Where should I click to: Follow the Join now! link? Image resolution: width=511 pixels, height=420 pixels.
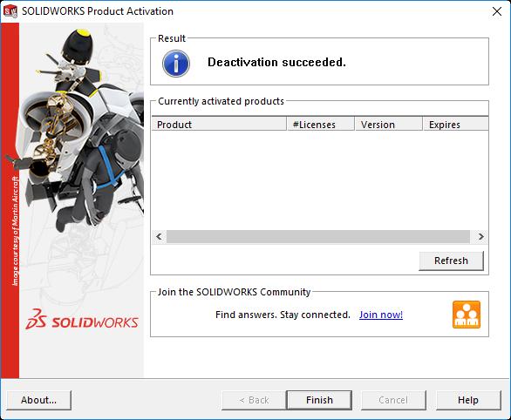(x=381, y=315)
